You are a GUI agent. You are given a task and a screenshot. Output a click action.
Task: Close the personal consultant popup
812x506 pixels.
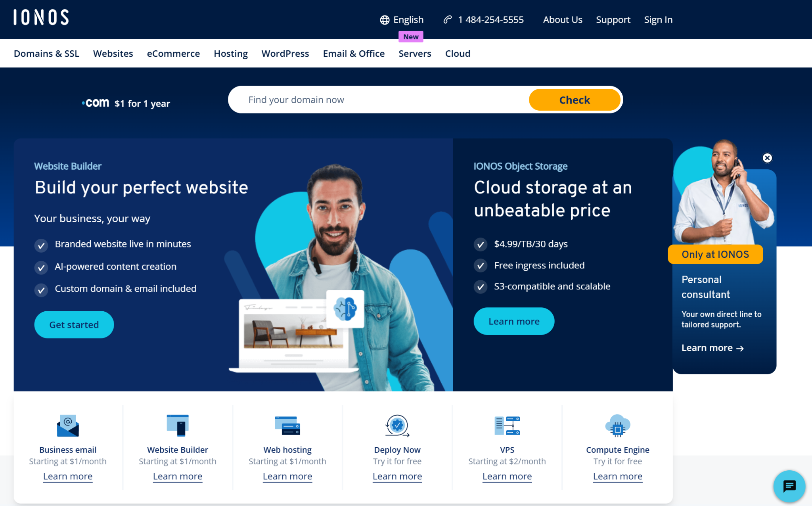point(767,158)
